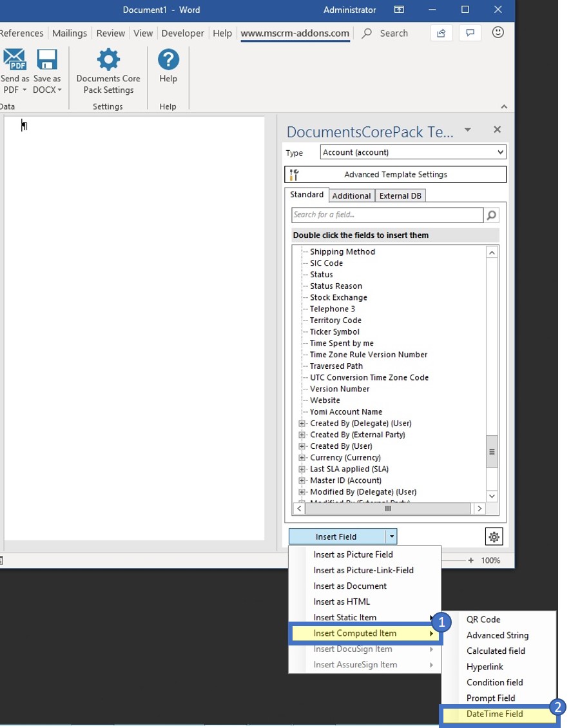The height and width of the screenshot is (728, 571).
Task: Click the 100% zoom level
Action: point(490,560)
